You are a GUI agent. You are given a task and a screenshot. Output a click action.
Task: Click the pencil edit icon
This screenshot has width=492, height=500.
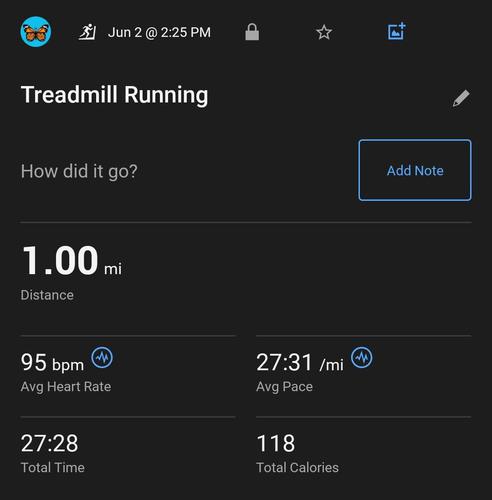[x=461, y=98]
